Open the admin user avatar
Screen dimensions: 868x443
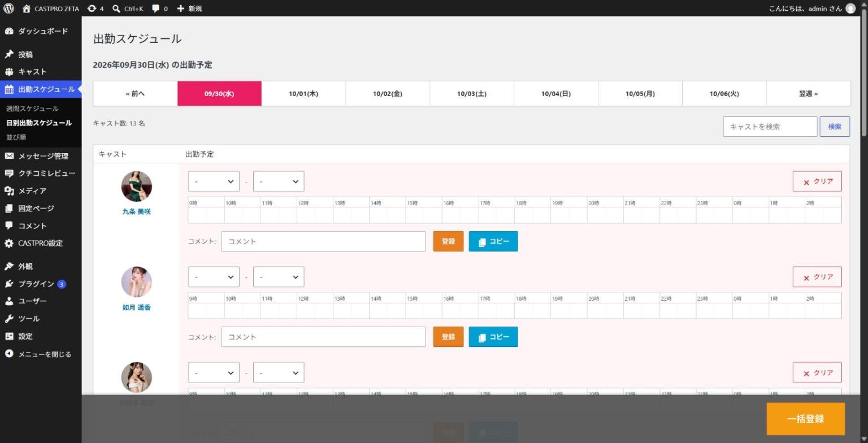click(850, 8)
